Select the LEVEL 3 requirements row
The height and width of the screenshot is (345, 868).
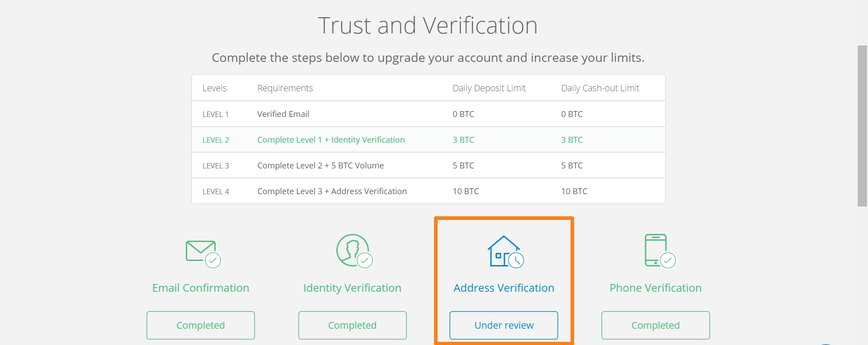(x=429, y=165)
